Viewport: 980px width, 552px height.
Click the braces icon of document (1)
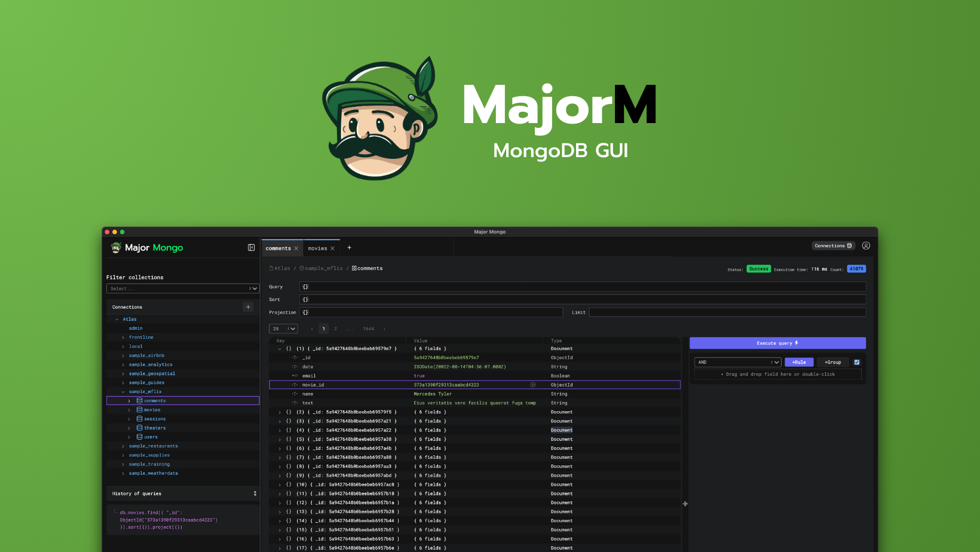point(289,349)
